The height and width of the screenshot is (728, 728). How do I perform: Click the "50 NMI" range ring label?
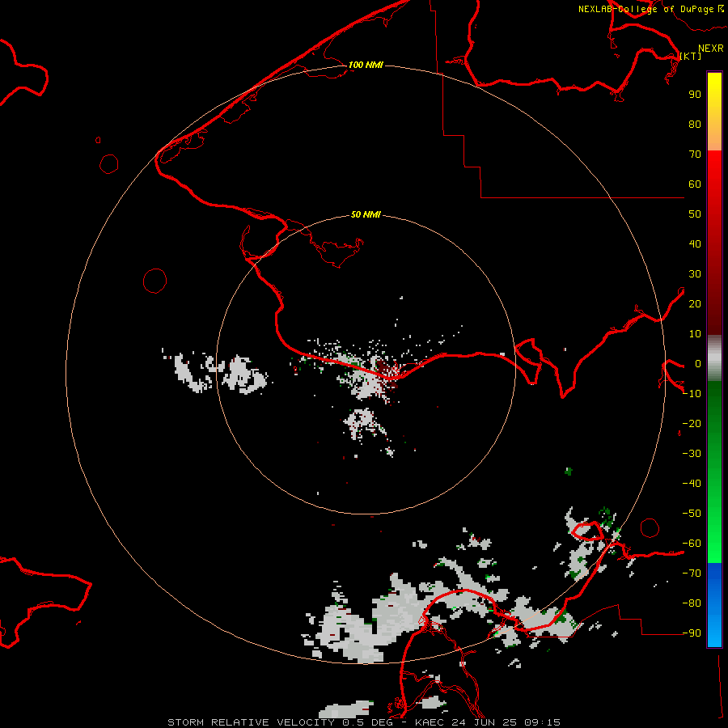366,214
